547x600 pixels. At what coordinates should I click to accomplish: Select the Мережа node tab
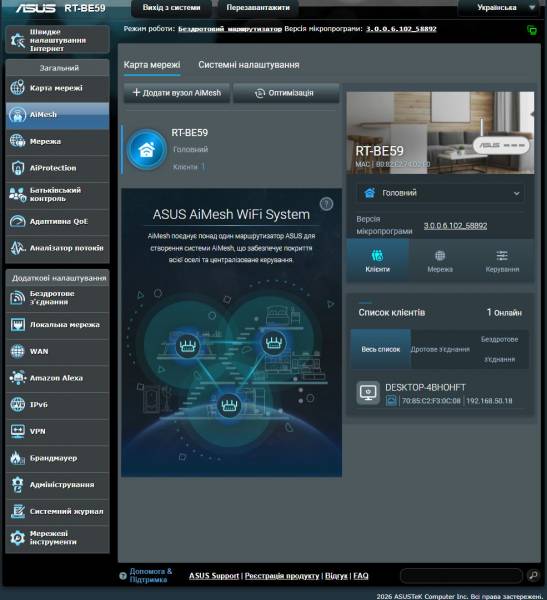pos(440,261)
